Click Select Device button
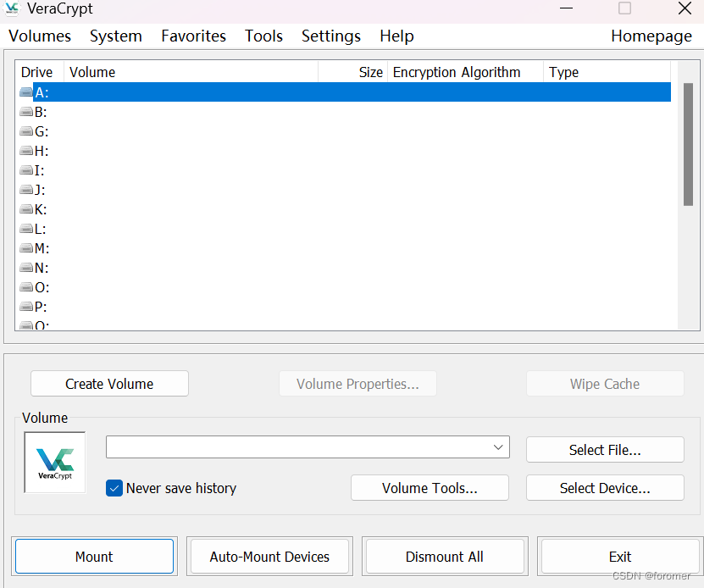The image size is (704, 588). 605,488
